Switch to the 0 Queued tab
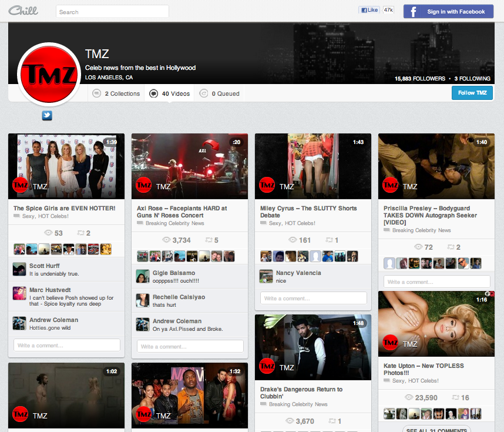The height and width of the screenshot is (432, 504). (x=220, y=93)
